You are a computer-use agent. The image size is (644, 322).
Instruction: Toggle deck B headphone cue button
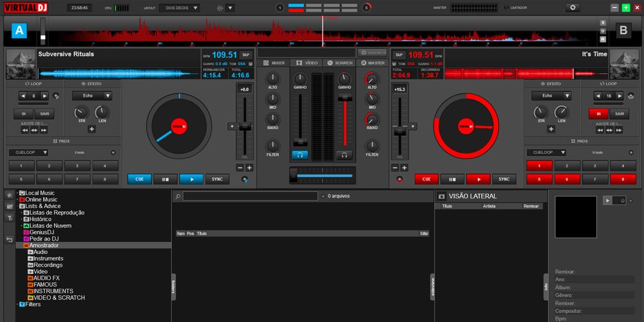click(344, 155)
